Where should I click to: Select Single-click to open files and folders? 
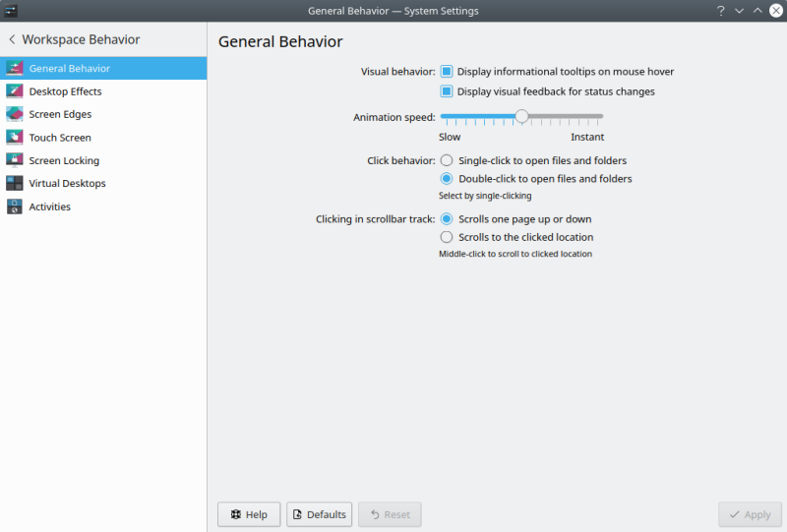click(x=447, y=160)
